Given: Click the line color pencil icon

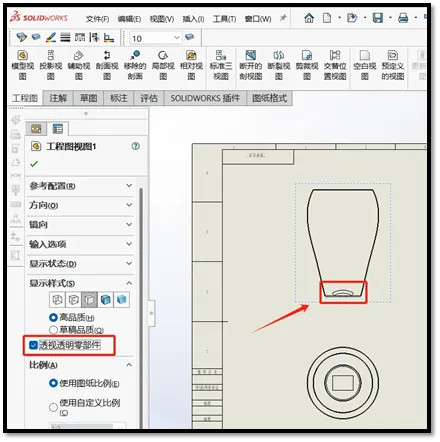Looking at the screenshot, I should pyautogui.click(x=51, y=37).
